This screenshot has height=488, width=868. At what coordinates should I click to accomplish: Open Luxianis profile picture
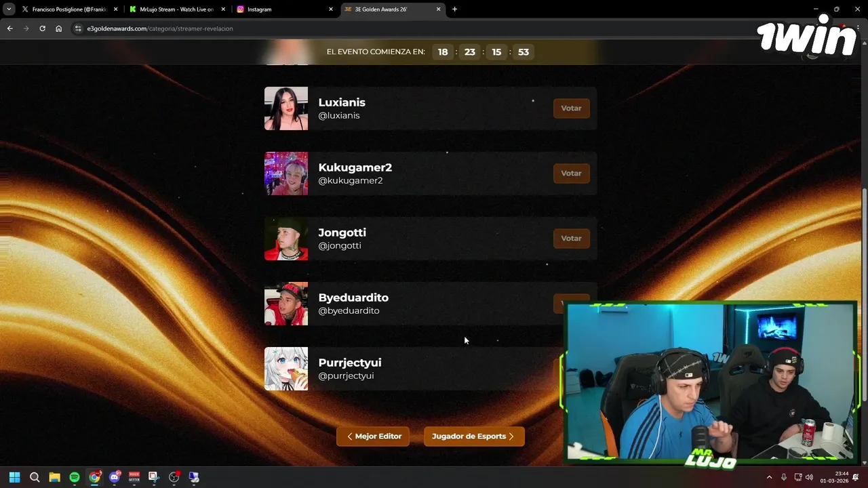pos(286,108)
